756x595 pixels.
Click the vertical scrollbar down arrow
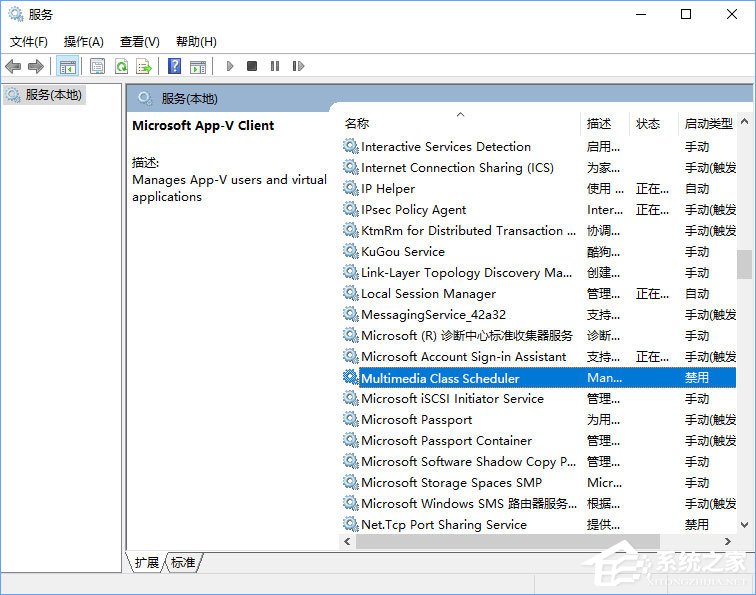(x=744, y=523)
